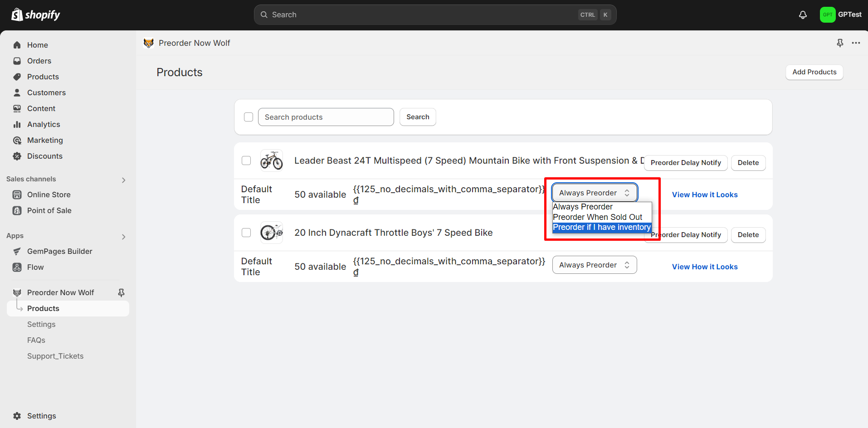The width and height of the screenshot is (868, 428).
Task: Click pin icon beside Preorder Now Wolf sidebar
Action: (121, 293)
